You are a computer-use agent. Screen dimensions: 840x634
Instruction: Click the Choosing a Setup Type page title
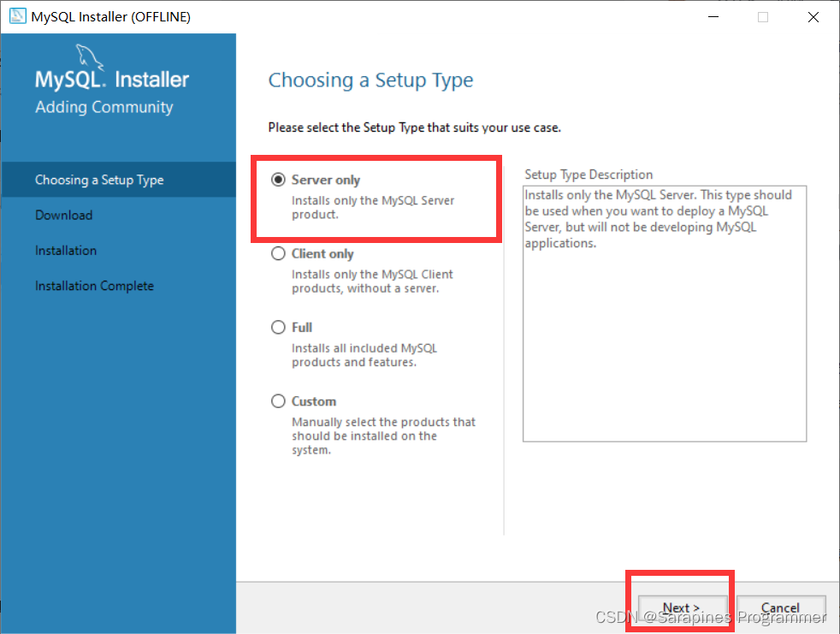point(370,80)
